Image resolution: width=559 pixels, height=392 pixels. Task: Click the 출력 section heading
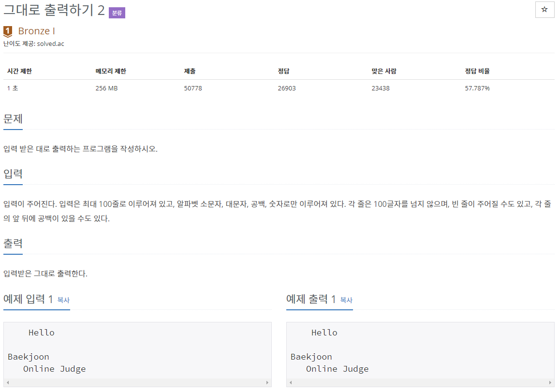[x=13, y=244]
